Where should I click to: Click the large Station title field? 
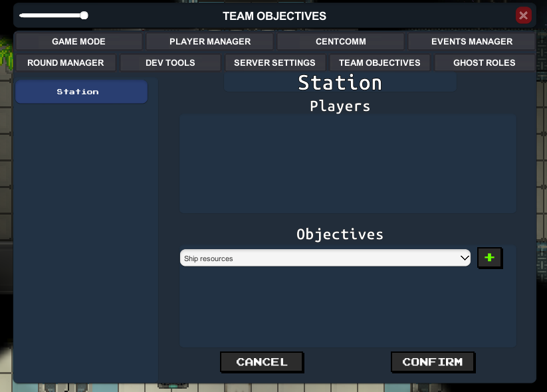(340, 82)
